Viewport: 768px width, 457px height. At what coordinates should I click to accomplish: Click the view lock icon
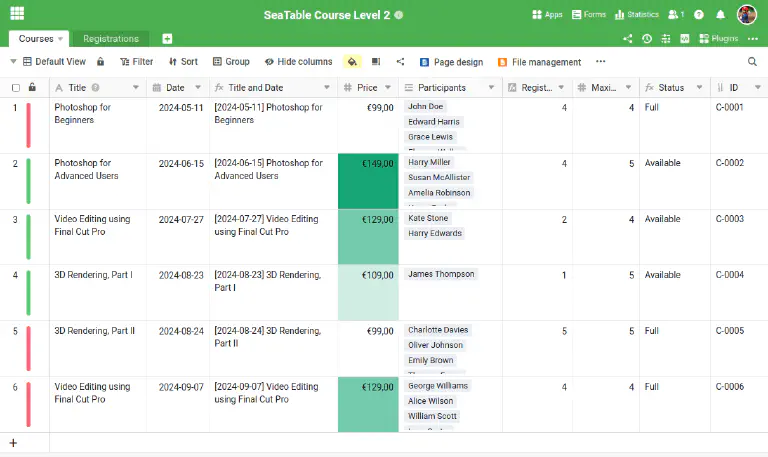point(100,62)
